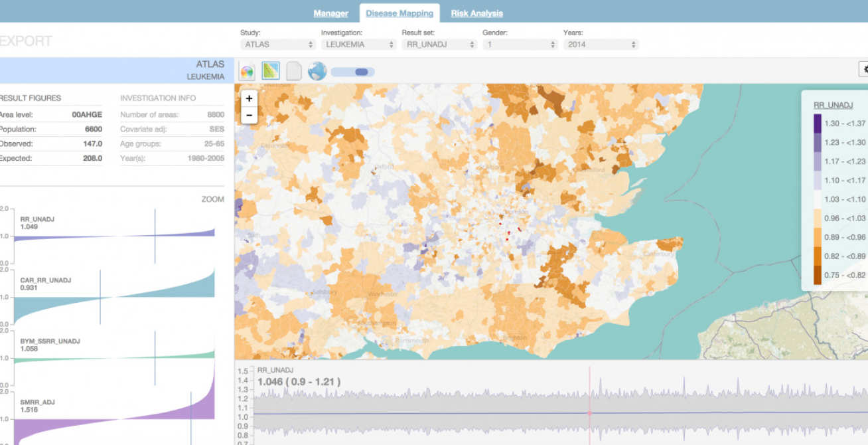Expand the Investigation dropdown showing LEUKEMIA
The width and height of the screenshot is (868, 445).
358,44
